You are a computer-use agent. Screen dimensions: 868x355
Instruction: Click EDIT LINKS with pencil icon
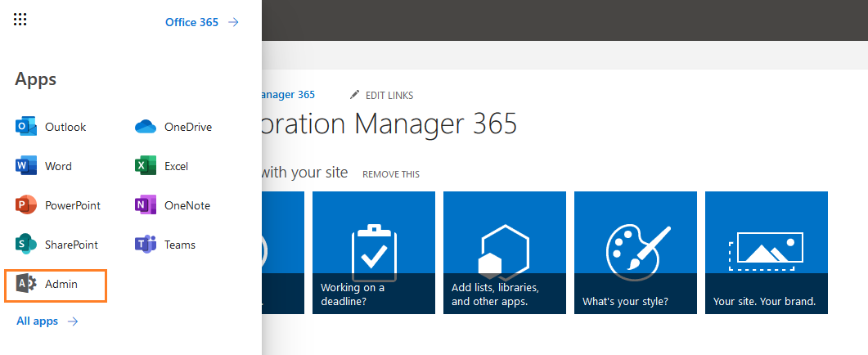coord(381,95)
